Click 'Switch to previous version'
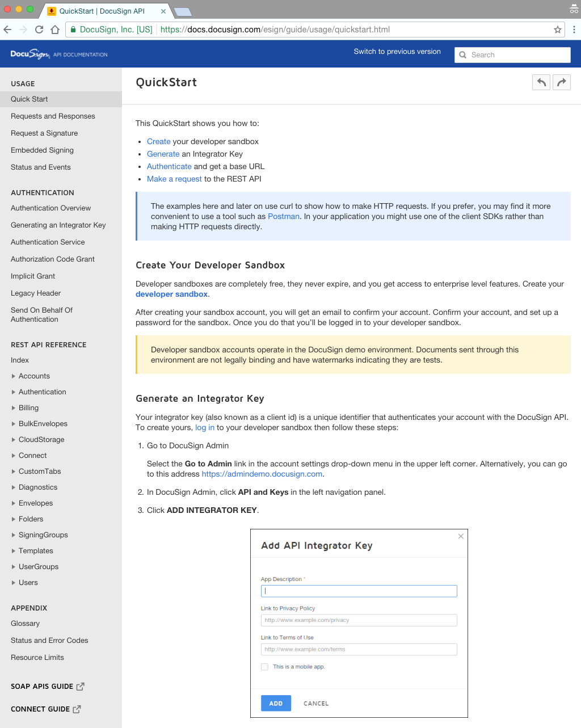The height and width of the screenshot is (728, 581). [x=397, y=51]
